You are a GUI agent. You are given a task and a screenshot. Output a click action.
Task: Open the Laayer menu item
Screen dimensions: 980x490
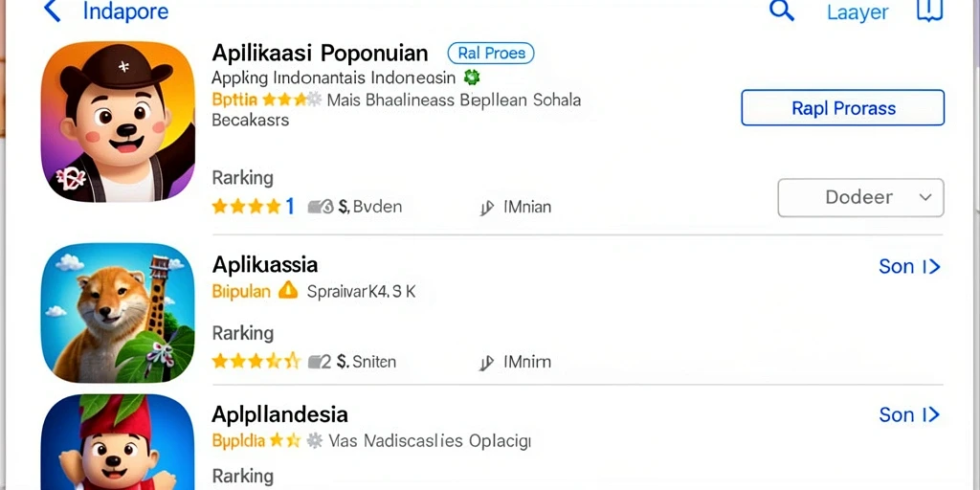[x=857, y=12]
